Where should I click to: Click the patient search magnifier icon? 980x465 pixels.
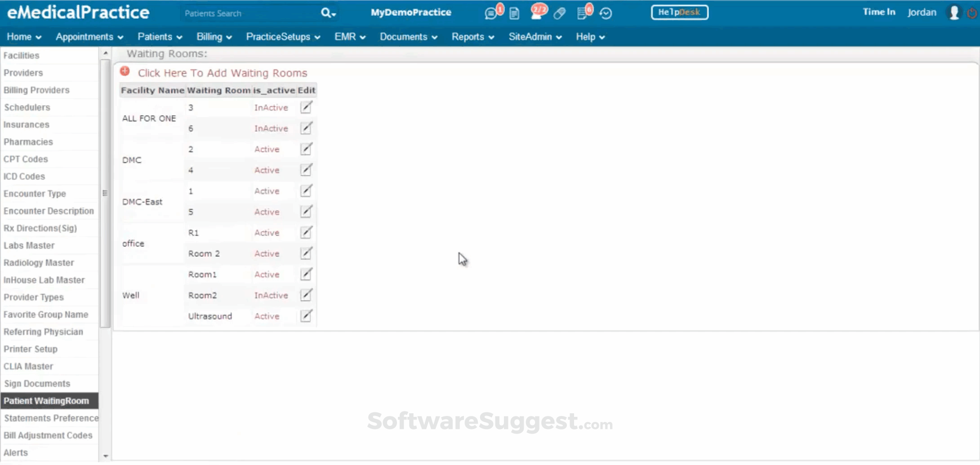tap(326, 13)
